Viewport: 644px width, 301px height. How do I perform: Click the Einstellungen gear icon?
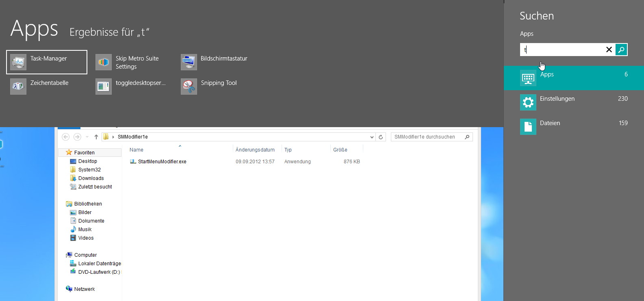click(x=528, y=102)
